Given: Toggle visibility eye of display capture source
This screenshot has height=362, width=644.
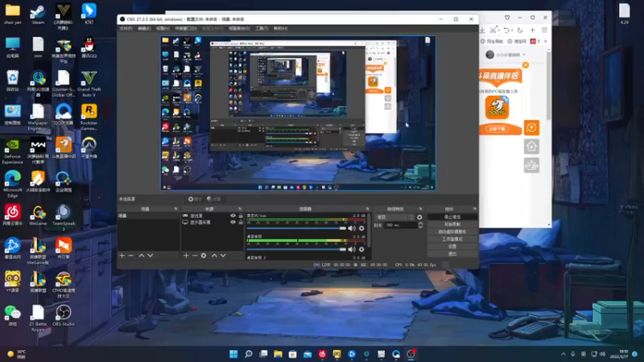Looking at the screenshot, I should click(x=233, y=222).
